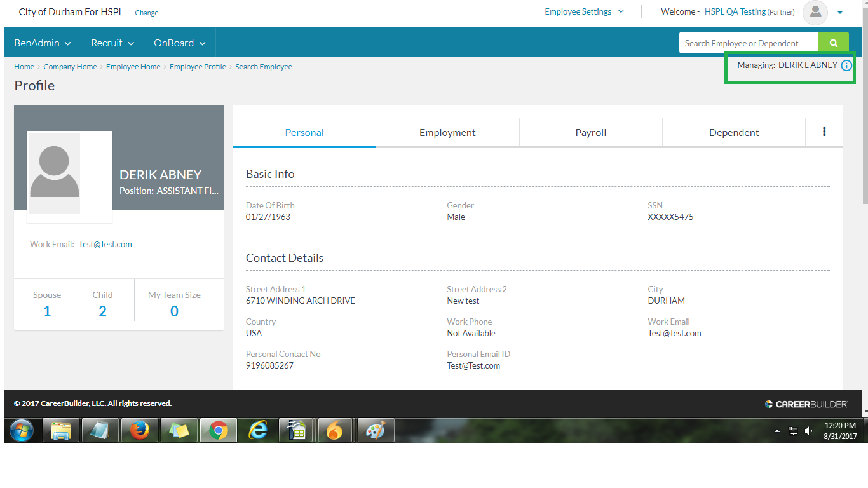Expand the Recruit dropdown menu

click(112, 43)
